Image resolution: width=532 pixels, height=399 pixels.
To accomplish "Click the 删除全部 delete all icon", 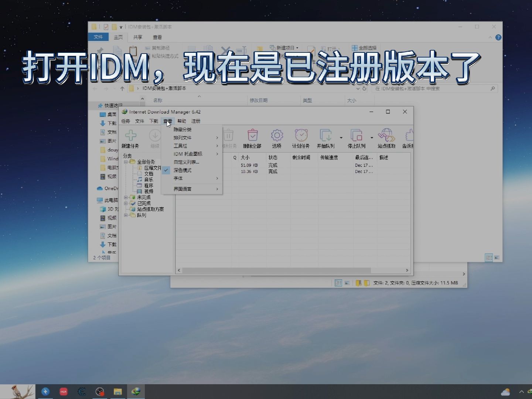I will [252, 135].
